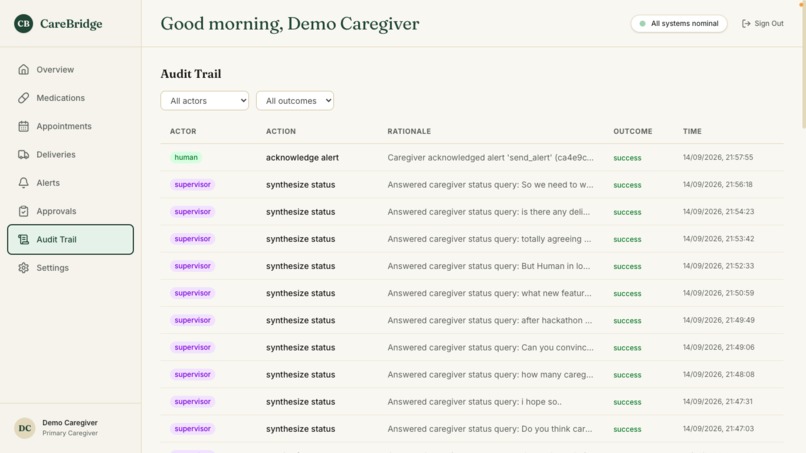The width and height of the screenshot is (806, 453).
Task: Click timestamp 14/09/2026, 21:57:55
Action: click(718, 157)
